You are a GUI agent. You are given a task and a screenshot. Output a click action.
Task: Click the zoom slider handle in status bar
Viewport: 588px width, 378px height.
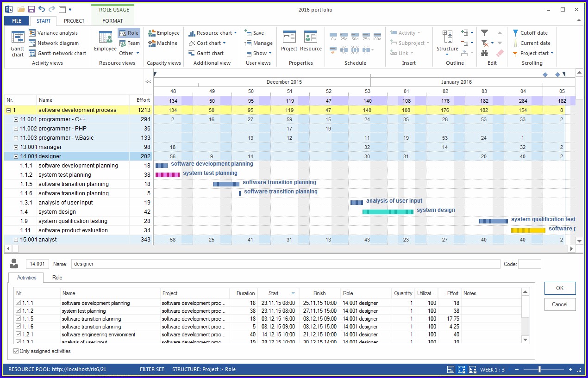coord(539,369)
